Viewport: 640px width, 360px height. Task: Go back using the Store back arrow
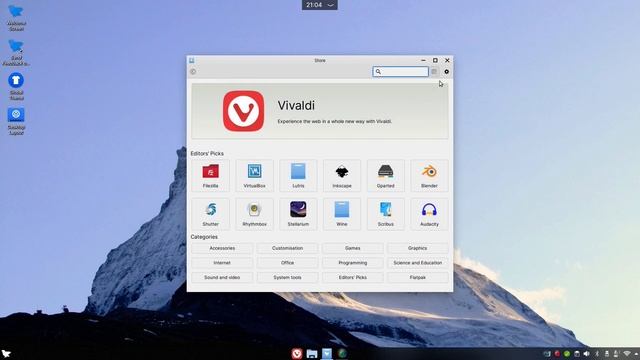point(193,72)
